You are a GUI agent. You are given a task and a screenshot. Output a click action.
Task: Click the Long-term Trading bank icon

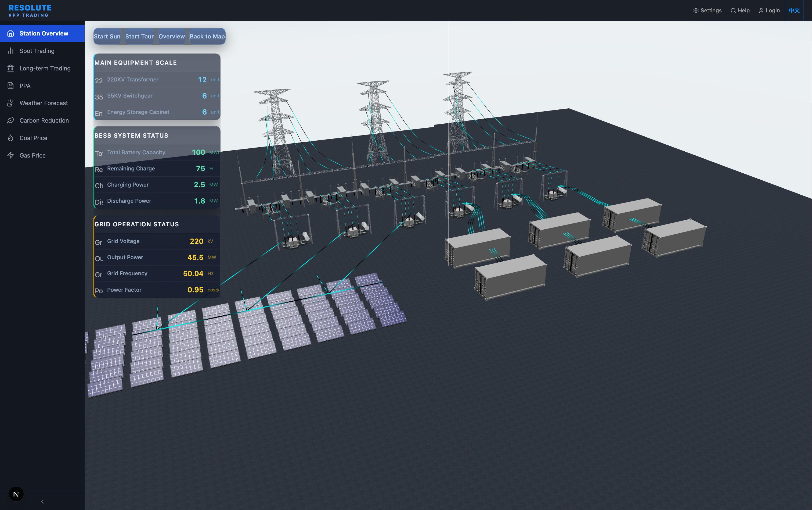coord(10,68)
